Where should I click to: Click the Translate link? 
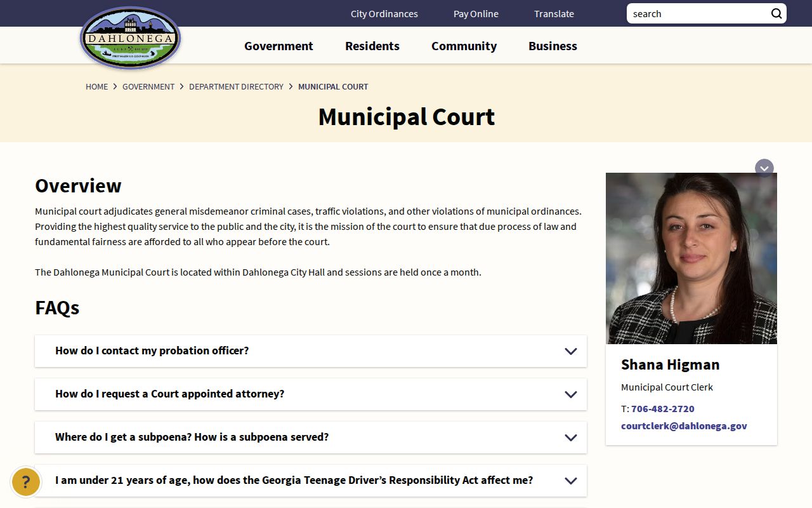(x=554, y=13)
